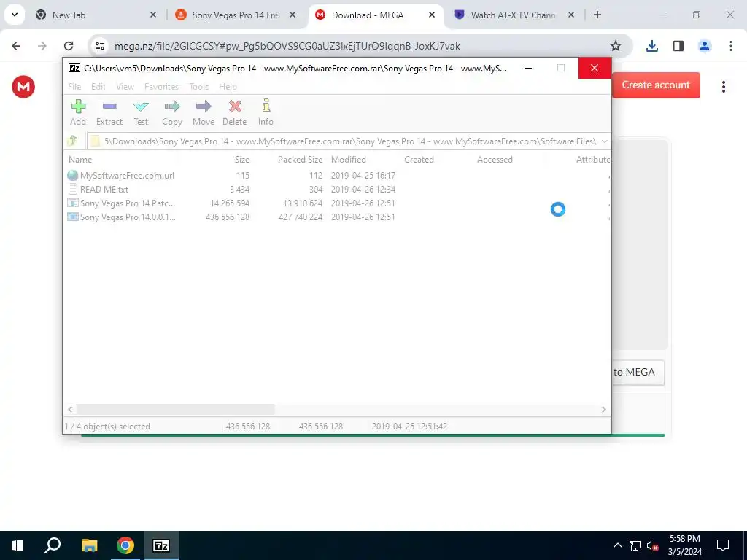747x560 pixels.
Task: Open MEGA page three-dot options menu
Action: pyautogui.click(x=723, y=86)
